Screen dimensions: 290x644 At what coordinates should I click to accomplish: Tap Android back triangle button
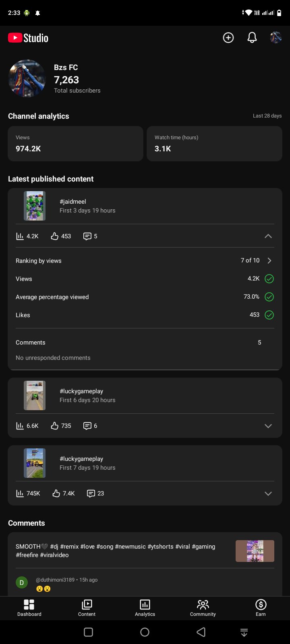tap(201, 632)
